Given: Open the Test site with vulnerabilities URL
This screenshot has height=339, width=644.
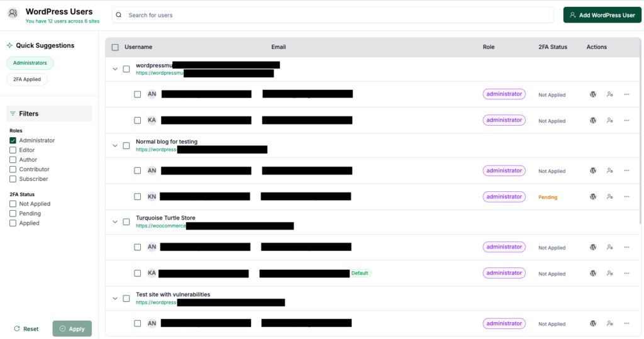Looking at the screenshot, I should pyautogui.click(x=156, y=303).
